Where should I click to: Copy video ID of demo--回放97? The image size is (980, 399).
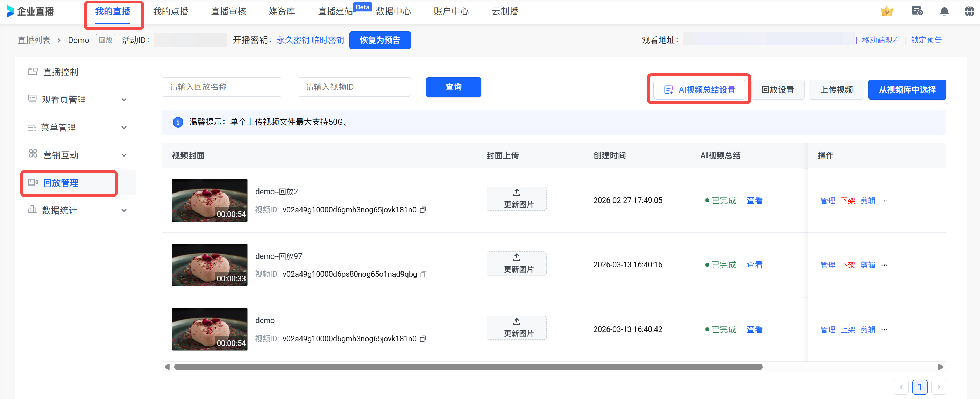(x=424, y=274)
